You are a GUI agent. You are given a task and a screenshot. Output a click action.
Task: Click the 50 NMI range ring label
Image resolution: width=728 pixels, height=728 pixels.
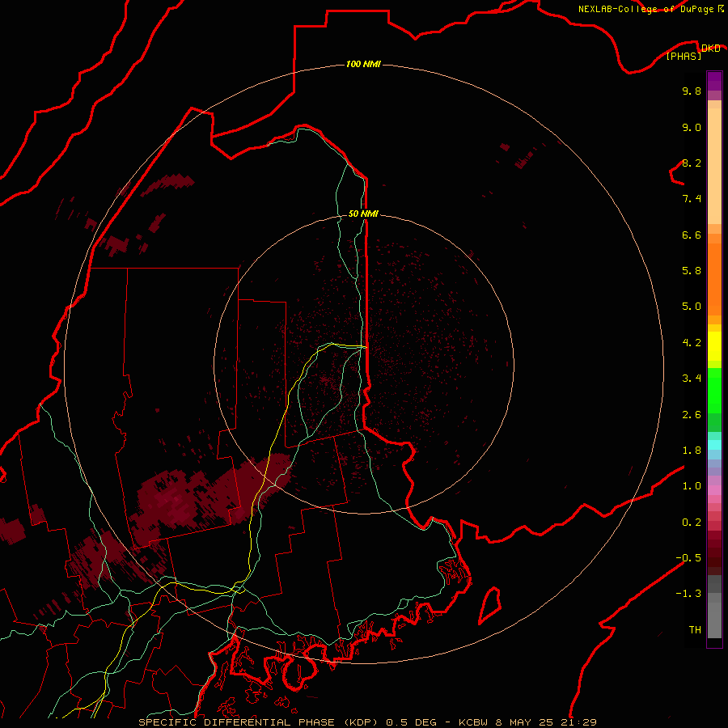tap(363, 214)
